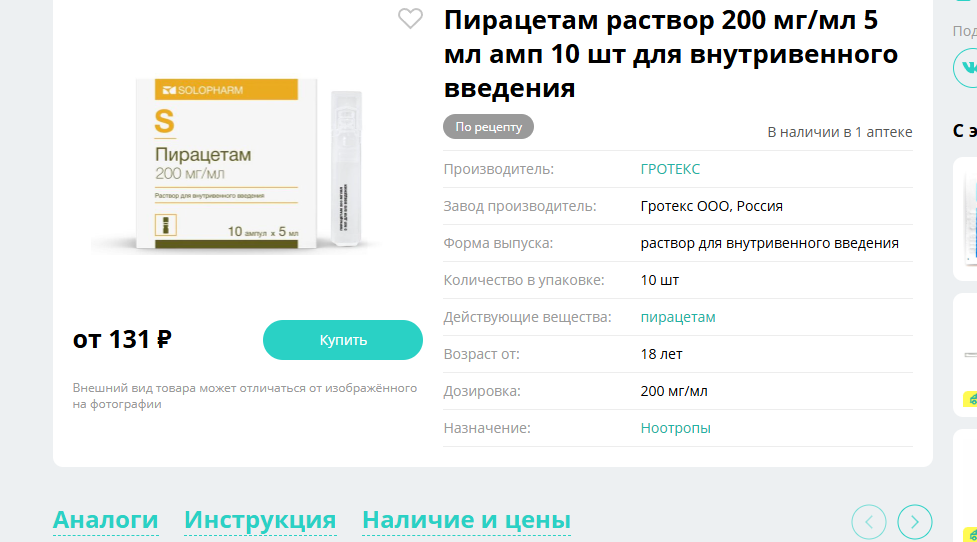Click the Купить button
977x542 pixels.
pyautogui.click(x=343, y=340)
